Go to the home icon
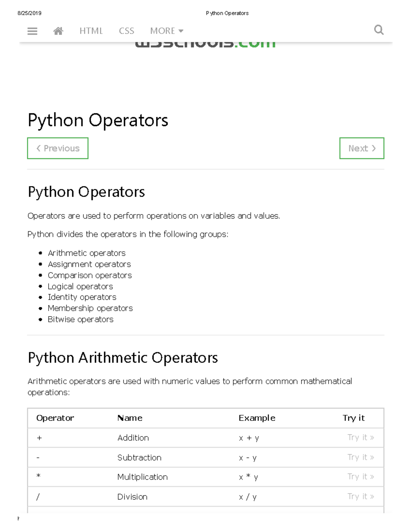The image size is (411, 532). tap(58, 31)
